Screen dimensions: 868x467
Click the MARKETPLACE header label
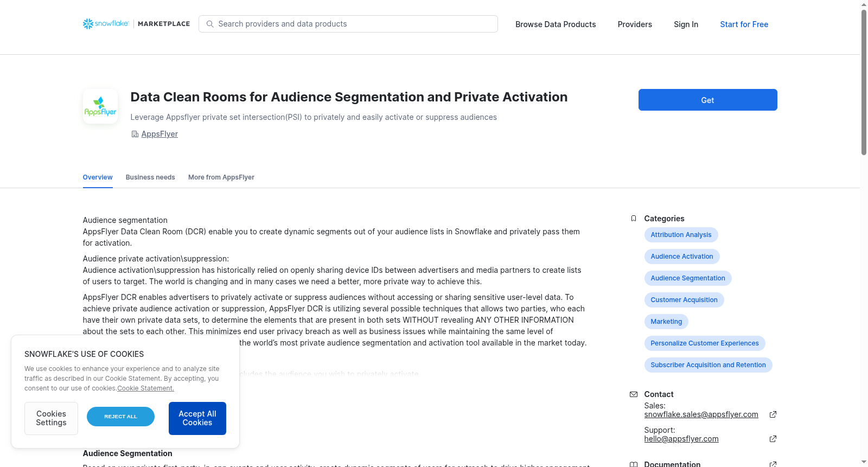click(164, 24)
